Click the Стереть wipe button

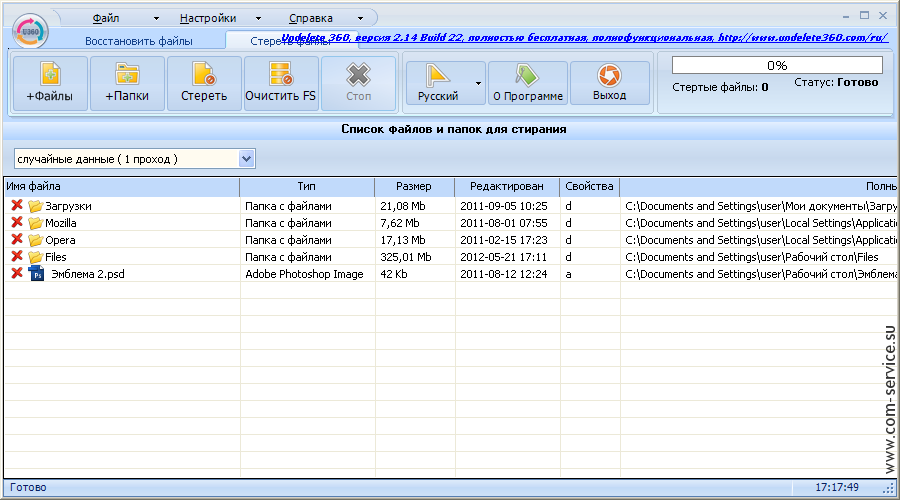[204, 83]
